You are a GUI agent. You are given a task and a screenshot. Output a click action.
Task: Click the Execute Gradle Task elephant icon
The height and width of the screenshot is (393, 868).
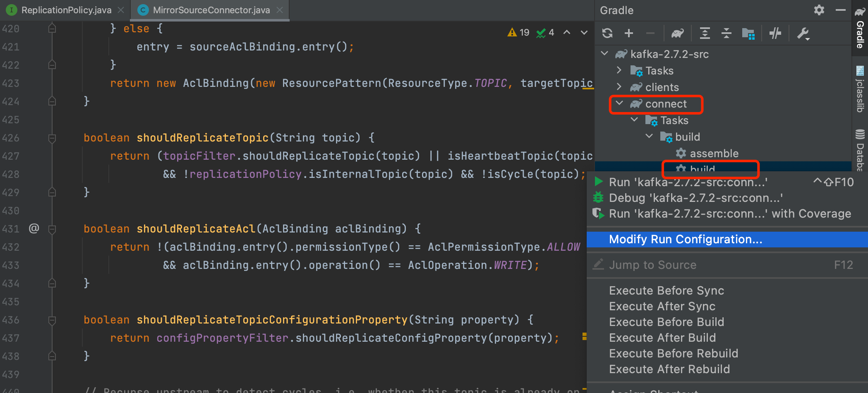tap(678, 33)
